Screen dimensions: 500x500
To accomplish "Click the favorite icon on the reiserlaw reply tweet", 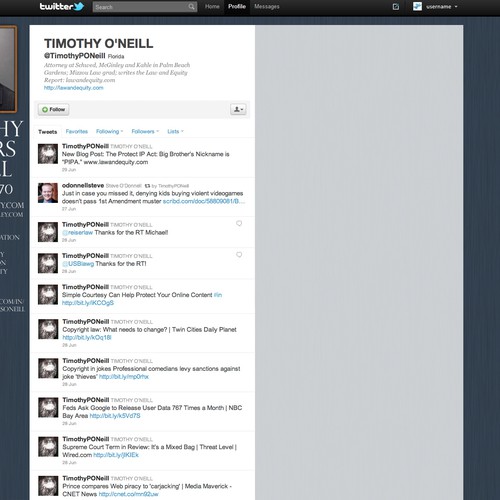I will point(239,223).
